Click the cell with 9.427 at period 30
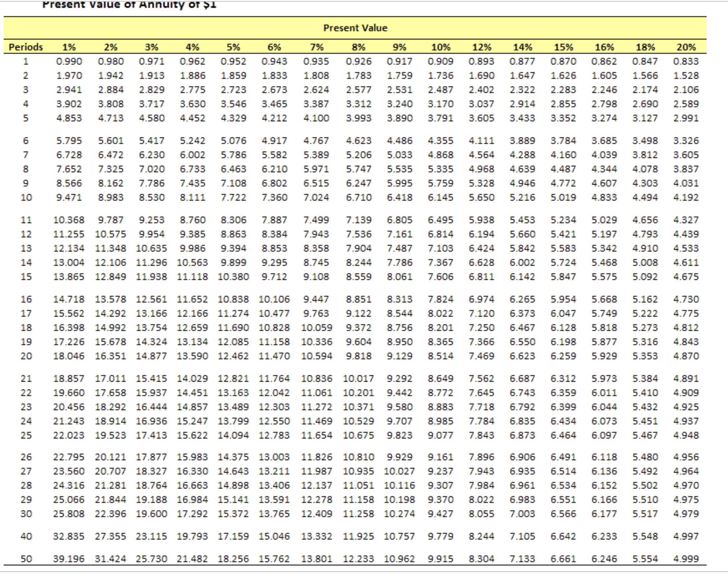 (441, 514)
